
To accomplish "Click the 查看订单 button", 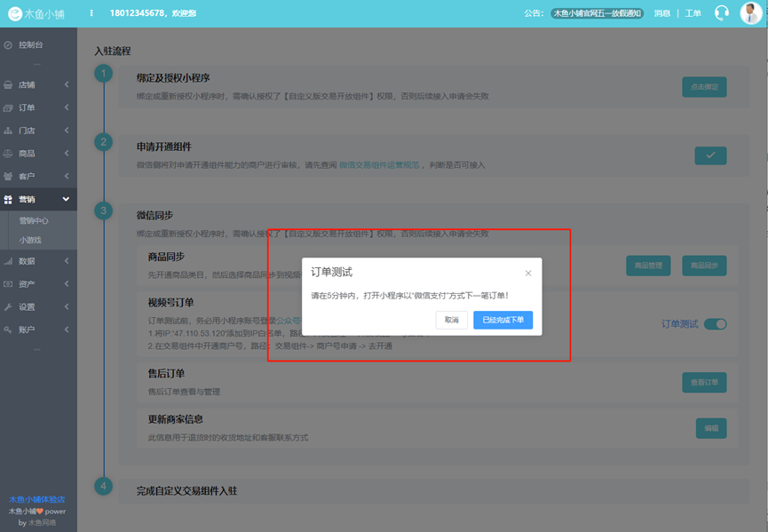I will [x=704, y=382].
